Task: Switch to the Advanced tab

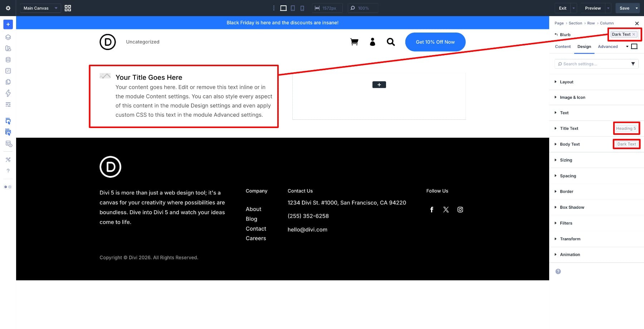Action: pos(608,46)
